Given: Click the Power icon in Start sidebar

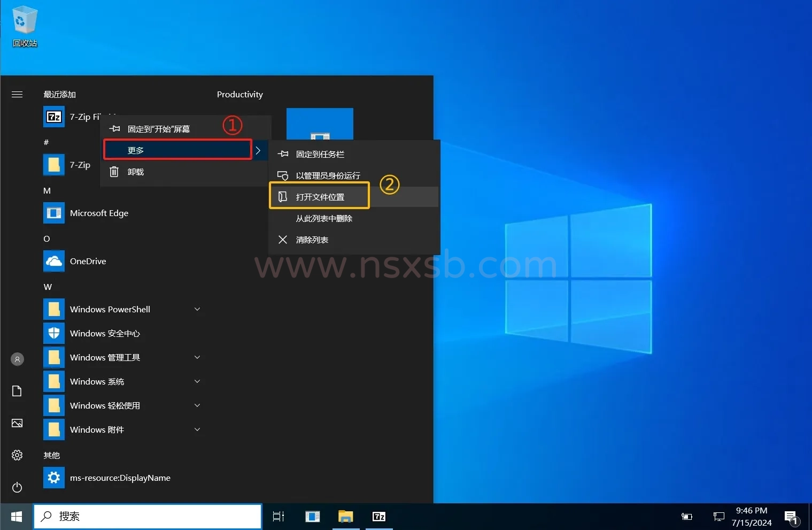Looking at the screenshot, I should 17,487.
